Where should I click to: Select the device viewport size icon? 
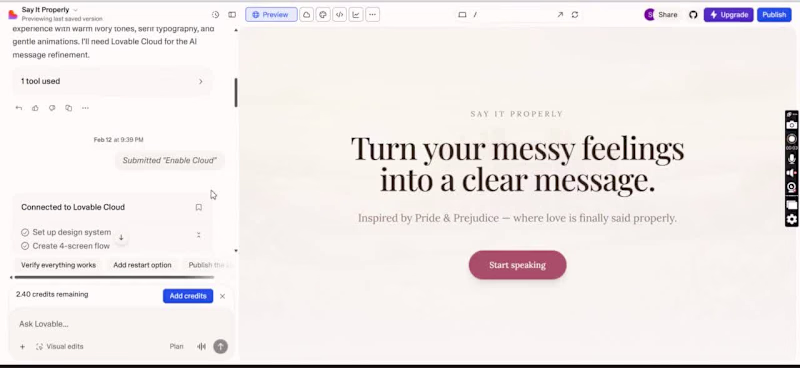coord(462,15)
